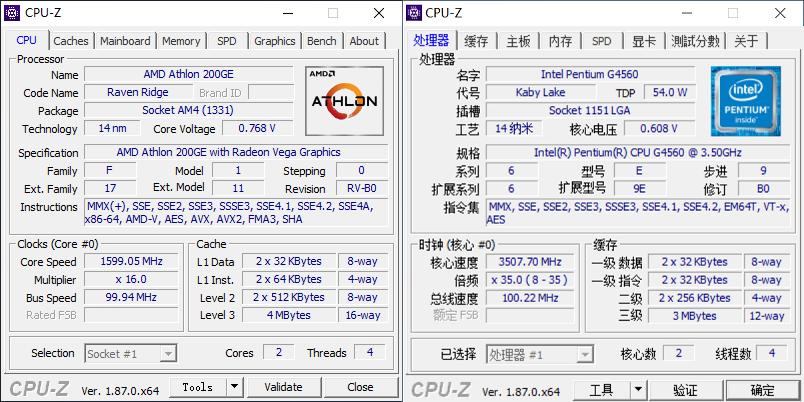Image resolution: width=804 pixels, height=402 pixels.
Task: Open the Memory tab in left window
Action: pos(181,41)
